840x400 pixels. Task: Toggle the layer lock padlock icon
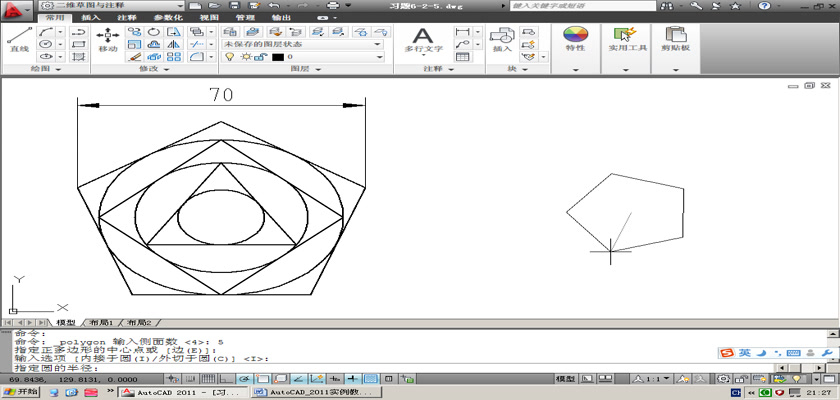click(260, 57)
